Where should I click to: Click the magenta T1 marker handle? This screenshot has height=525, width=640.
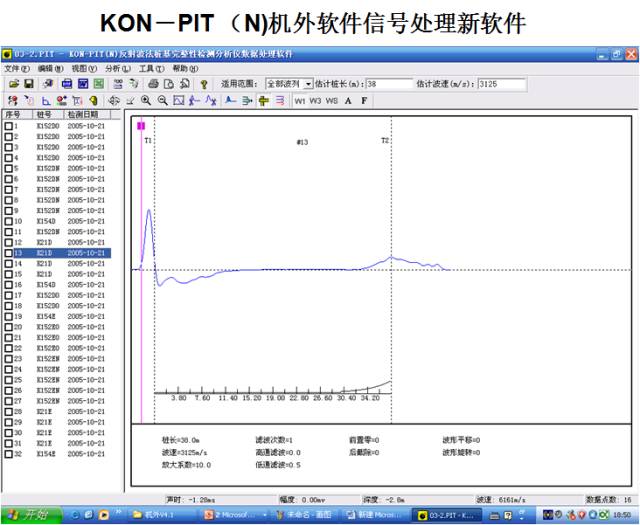click(142, 126)
